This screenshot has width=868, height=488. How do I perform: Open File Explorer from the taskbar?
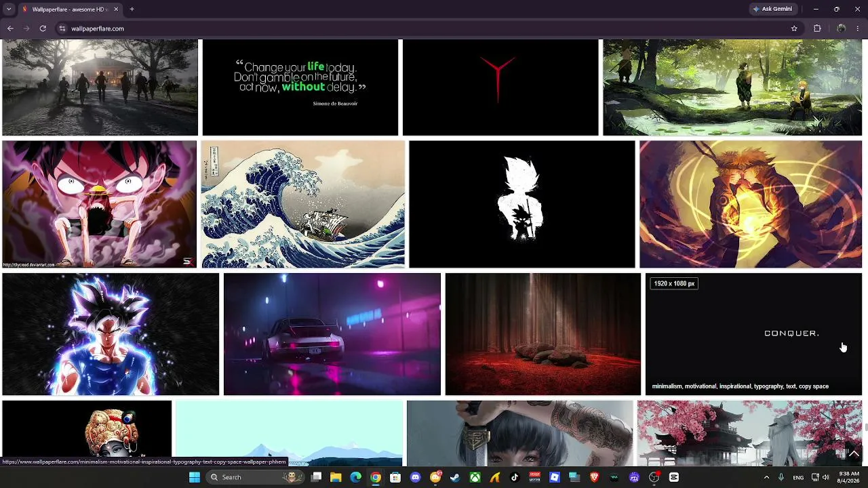click(336, 477)
